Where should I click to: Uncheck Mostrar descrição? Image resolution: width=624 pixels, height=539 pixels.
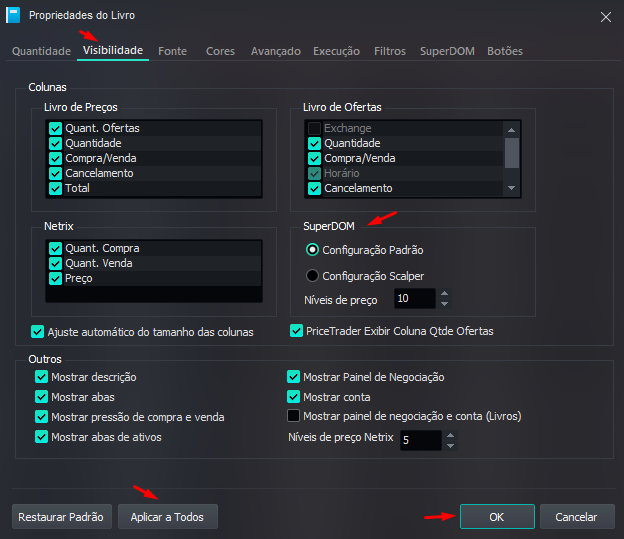click(x=41, y=377)
